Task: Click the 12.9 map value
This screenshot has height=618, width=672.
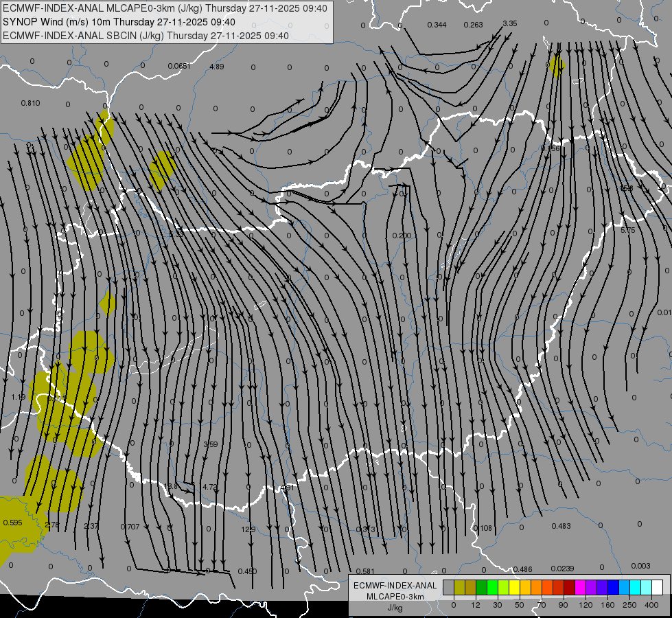Action: click(248, 529)
